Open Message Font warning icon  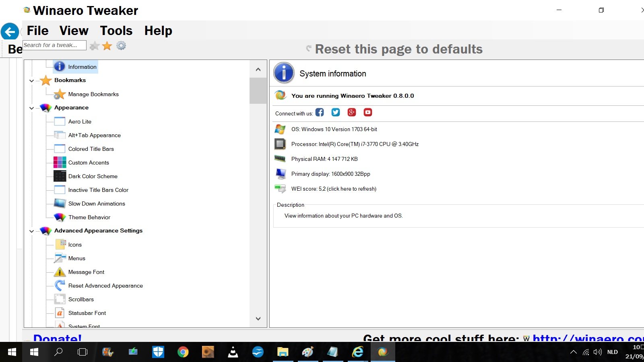[x=60, y=272]
